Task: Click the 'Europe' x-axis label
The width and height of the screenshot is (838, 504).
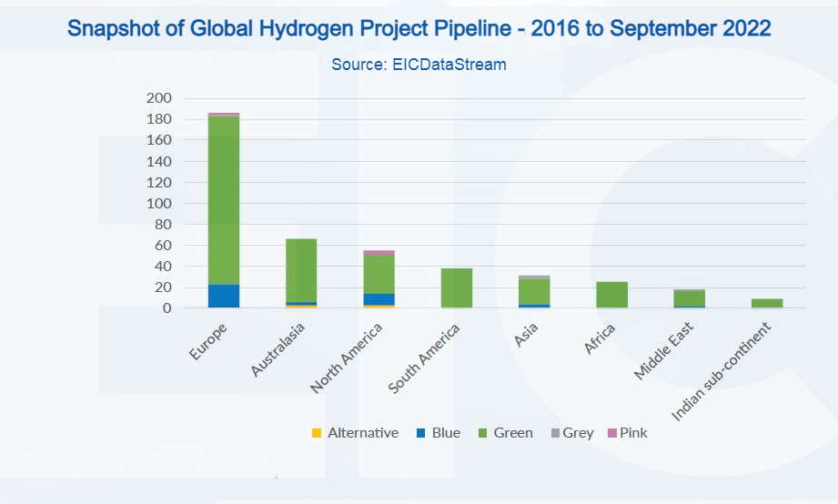Action: coord(208,341)
